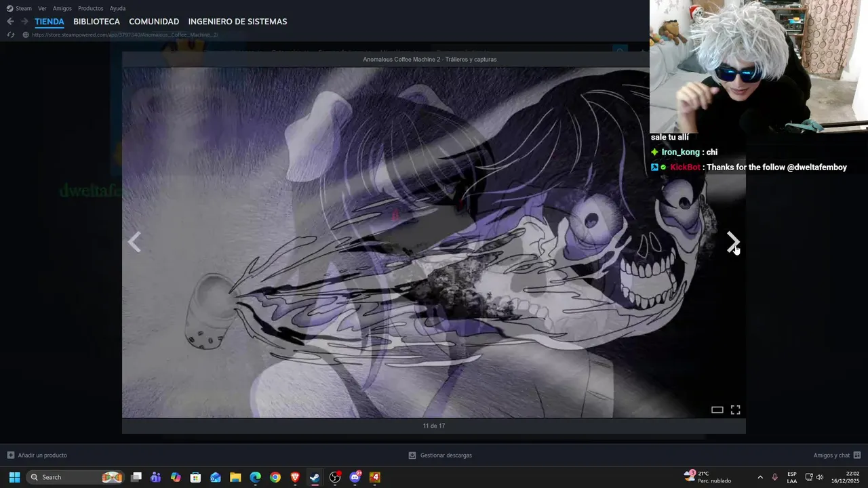Open Outlook from taskbar
868x488 pixels.
(216, 477)
